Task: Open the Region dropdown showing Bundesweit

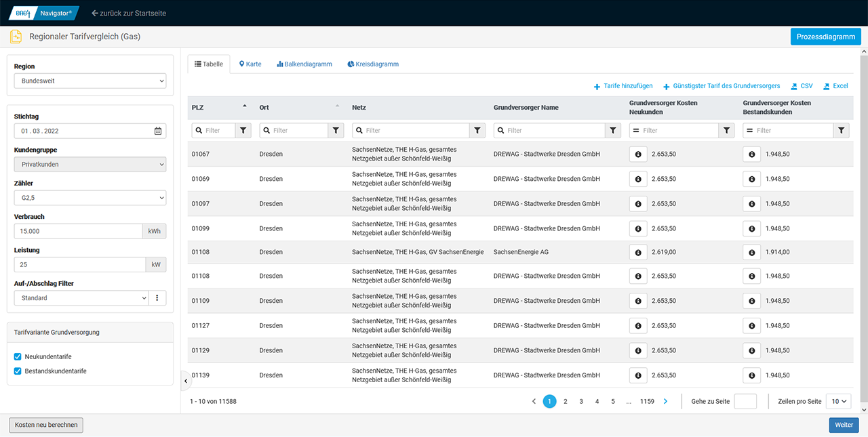Action: coord(90,81)
